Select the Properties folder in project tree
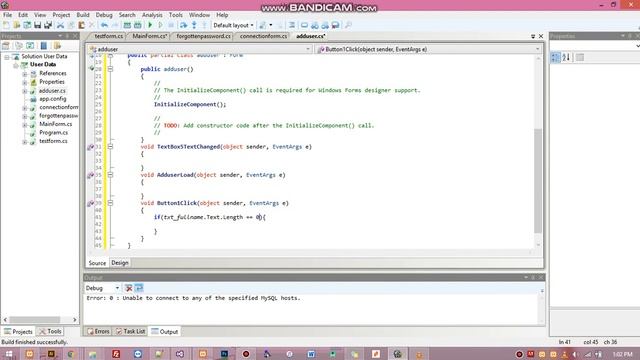This screenshot has width=640, height=360. (x=52, y=82)
